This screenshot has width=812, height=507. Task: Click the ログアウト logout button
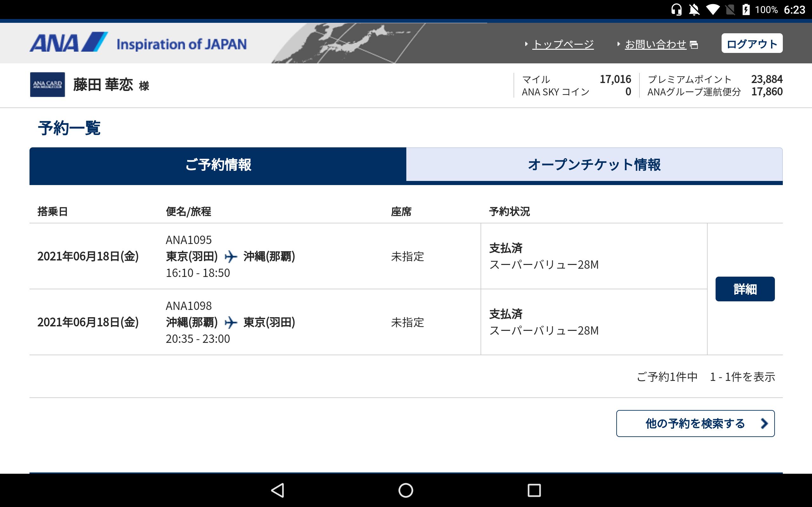pos(752,43)
